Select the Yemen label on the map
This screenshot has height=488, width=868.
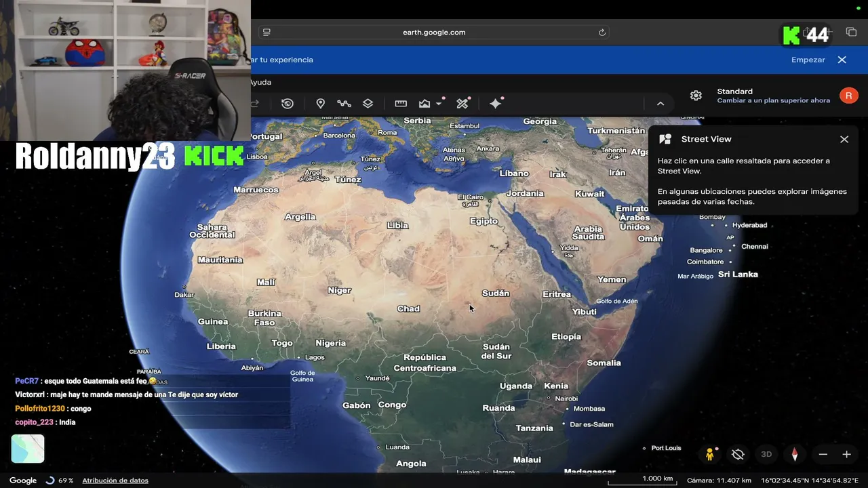pyautogui.click(x=612, y=279)
